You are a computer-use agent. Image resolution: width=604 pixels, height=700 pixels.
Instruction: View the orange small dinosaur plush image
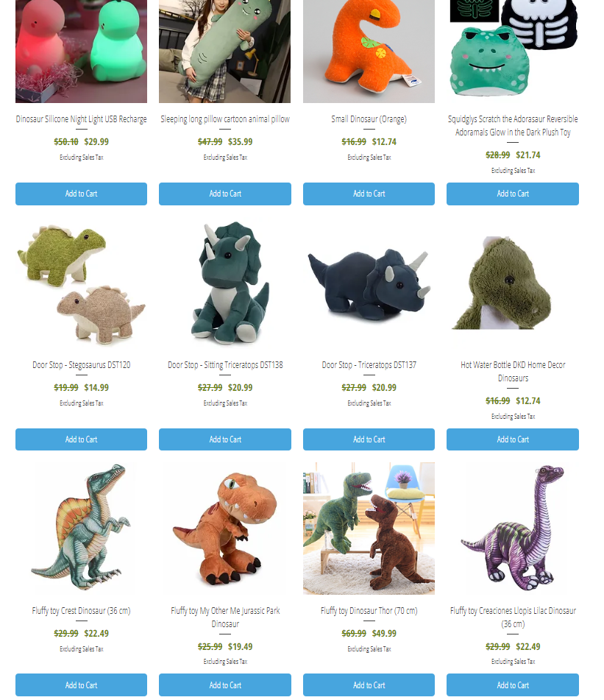(369, 52)
